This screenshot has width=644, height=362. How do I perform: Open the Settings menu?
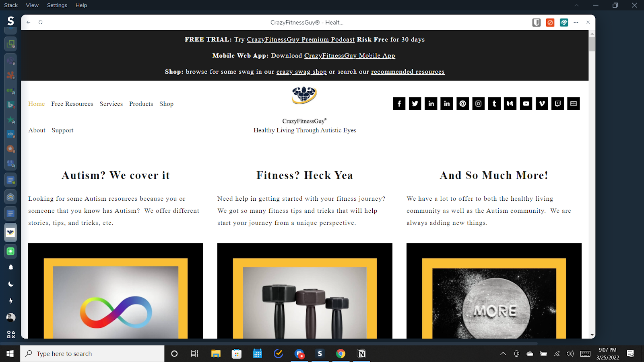57,5
